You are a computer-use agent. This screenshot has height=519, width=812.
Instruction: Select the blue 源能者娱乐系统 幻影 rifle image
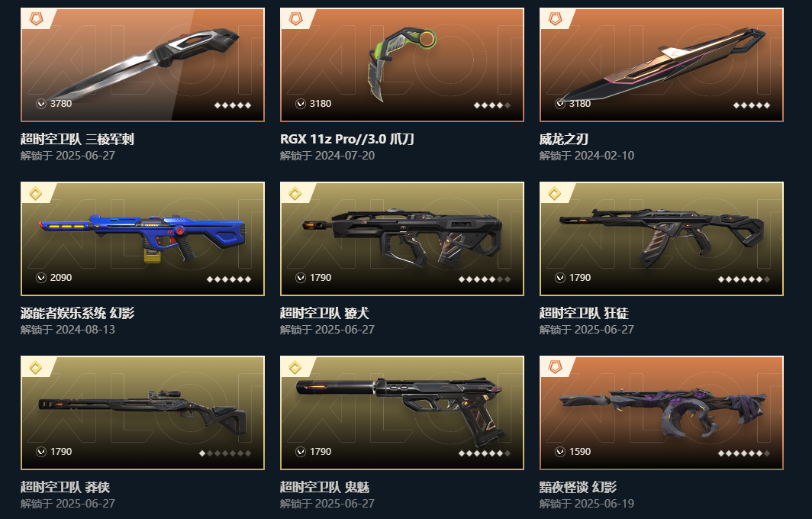pyautogui.click(x=143, y=239)
